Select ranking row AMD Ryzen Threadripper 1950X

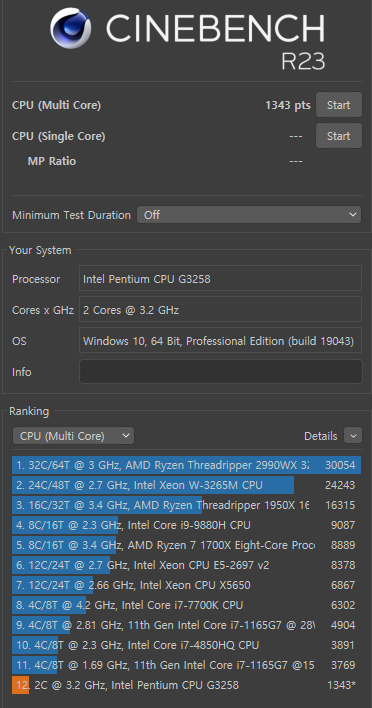[x=186, y=505]
